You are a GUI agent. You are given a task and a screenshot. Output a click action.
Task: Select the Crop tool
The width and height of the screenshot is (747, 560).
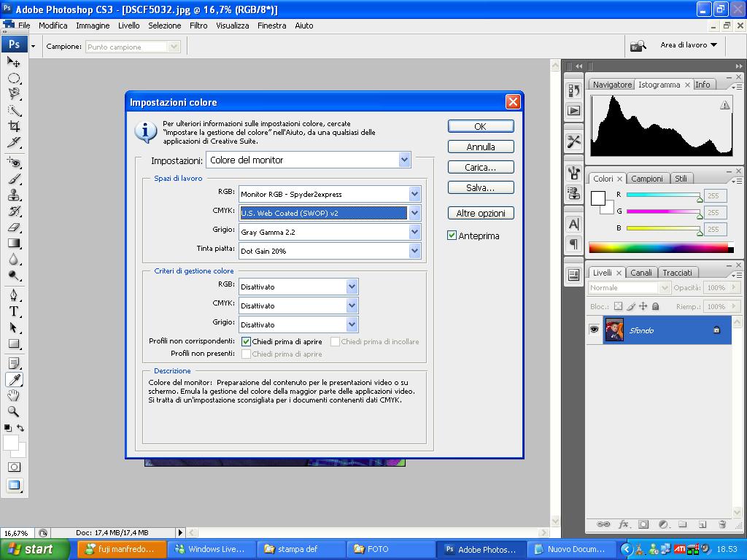[x=14, y=126]
